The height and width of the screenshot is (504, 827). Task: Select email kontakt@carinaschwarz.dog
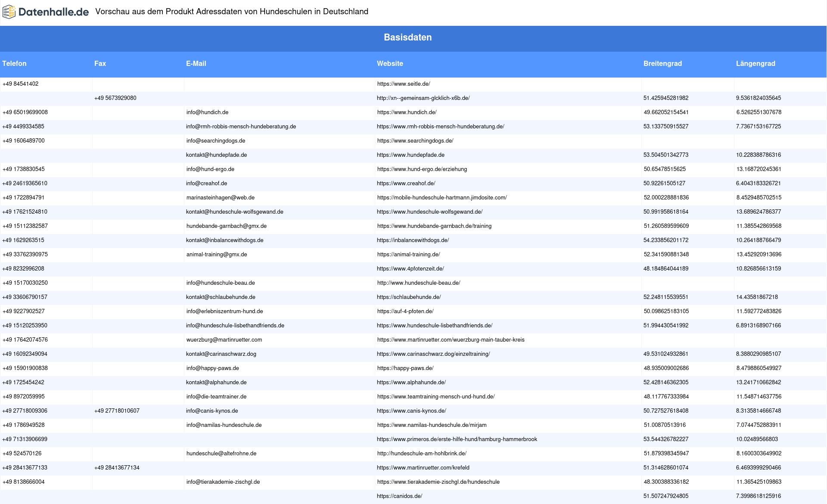[221, 354]
